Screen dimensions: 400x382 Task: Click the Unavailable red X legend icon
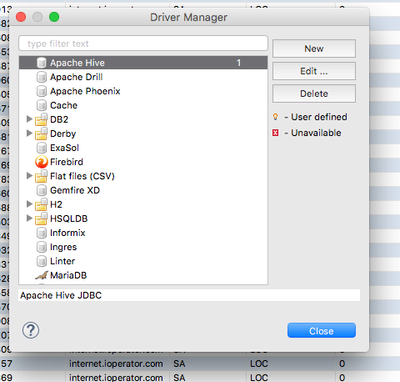[275, 133]
